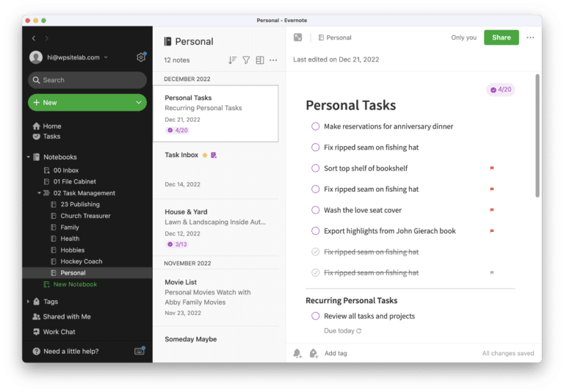Click the add tag icon in footer
The image size is (564, 392).
click(314, 353)
